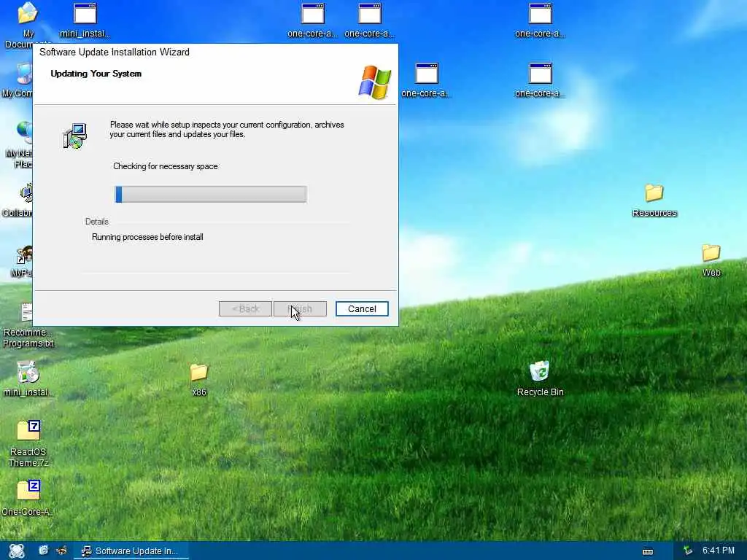Select the One-Core-A 7z archive icon

28,497
